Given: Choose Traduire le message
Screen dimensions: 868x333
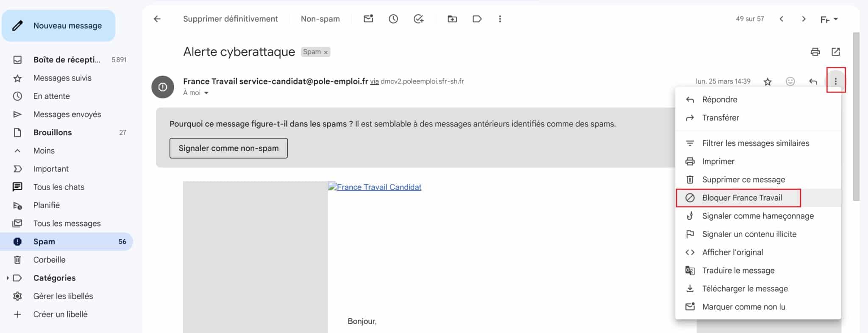Looking at the screenshot, I should 758,271.
